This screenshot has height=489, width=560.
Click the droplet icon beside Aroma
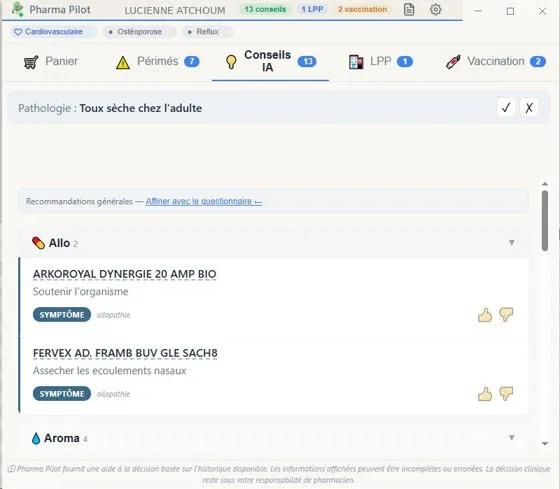pos(36,438)
